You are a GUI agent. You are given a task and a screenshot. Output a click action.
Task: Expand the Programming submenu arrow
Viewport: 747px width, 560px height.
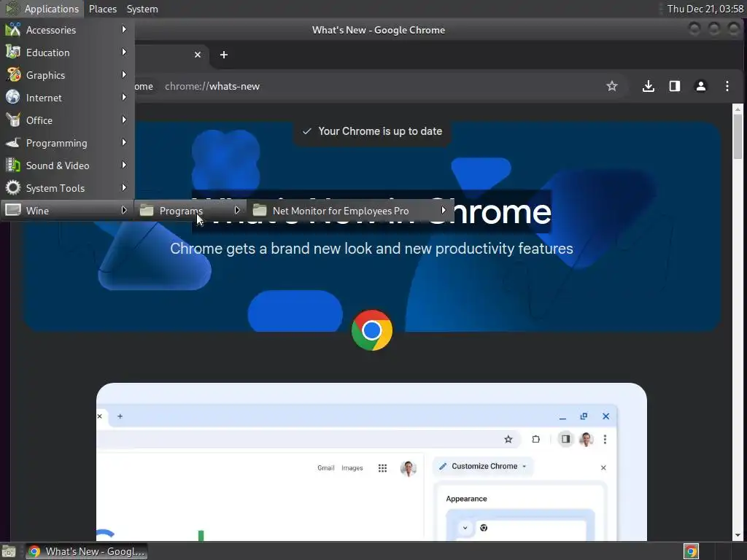tap(124, 142)
